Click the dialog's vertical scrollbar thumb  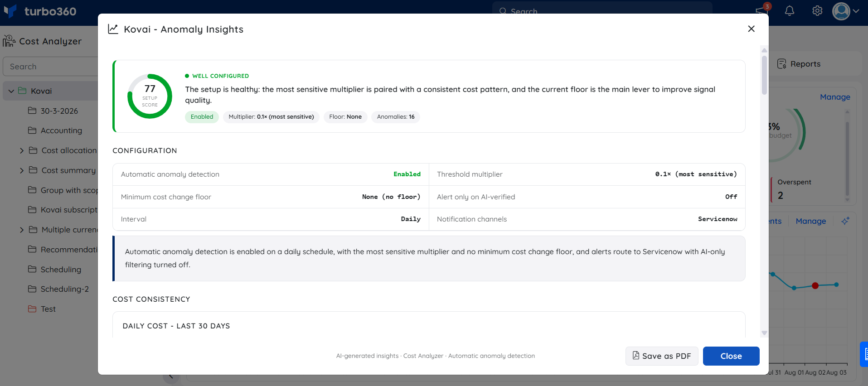click(x=764, y=75)
